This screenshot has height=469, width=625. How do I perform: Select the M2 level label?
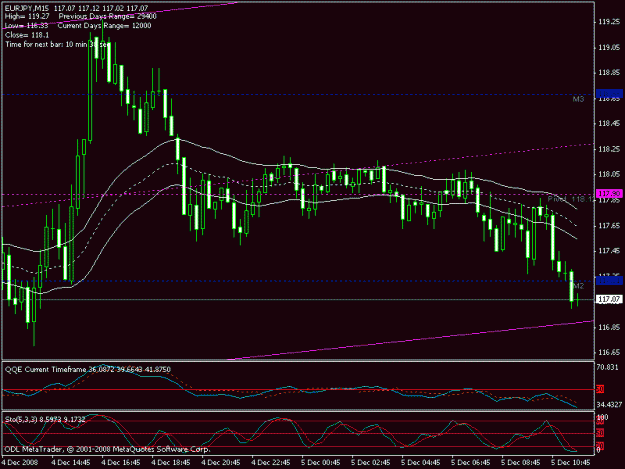578,286
